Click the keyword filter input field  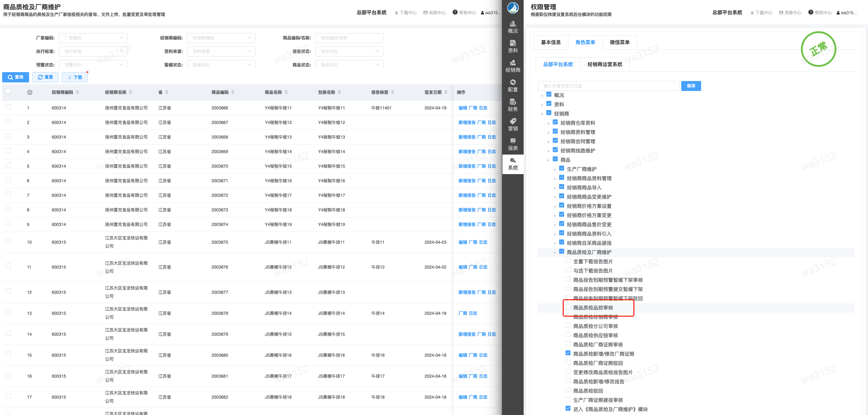(608, 86)
